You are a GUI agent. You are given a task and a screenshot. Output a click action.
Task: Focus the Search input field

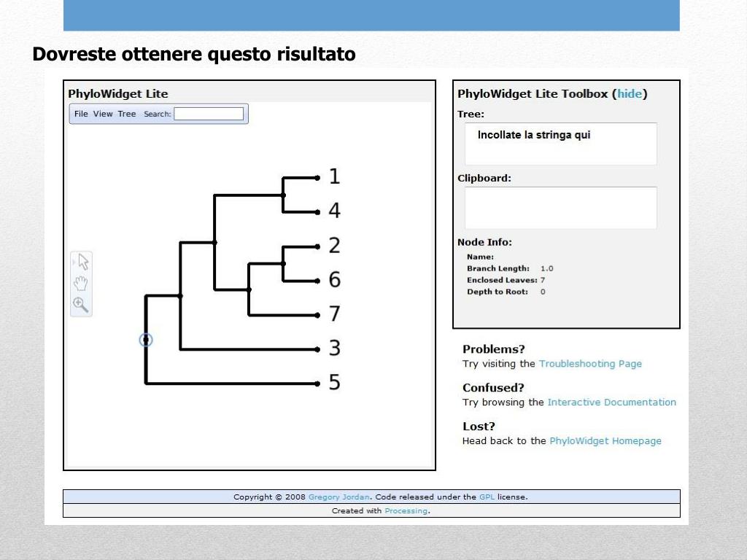tap(209, 114)
